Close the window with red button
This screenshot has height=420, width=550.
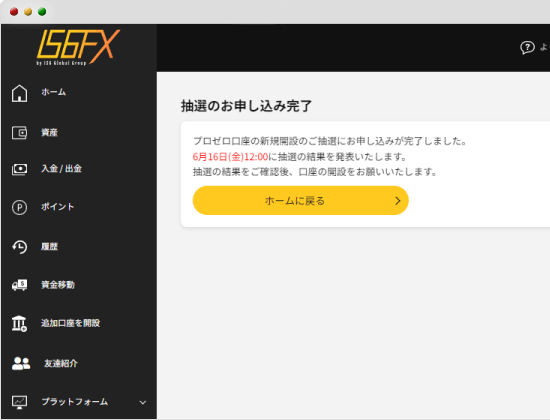pos(14,12)
